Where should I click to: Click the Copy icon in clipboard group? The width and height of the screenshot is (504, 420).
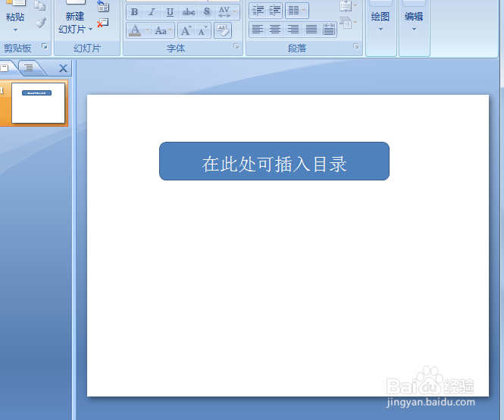(x=40, y=6)
